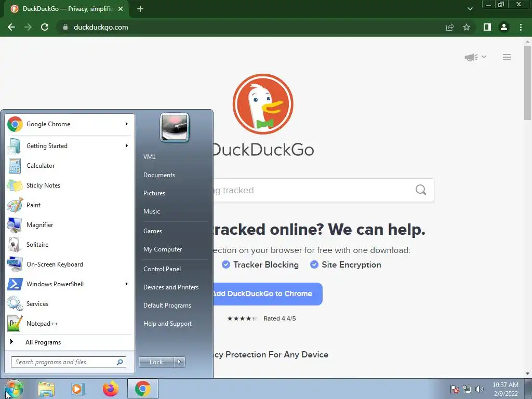Open Devices and Printers
The width and height of the screenshot is (532, 399).
tap(171, 287)
